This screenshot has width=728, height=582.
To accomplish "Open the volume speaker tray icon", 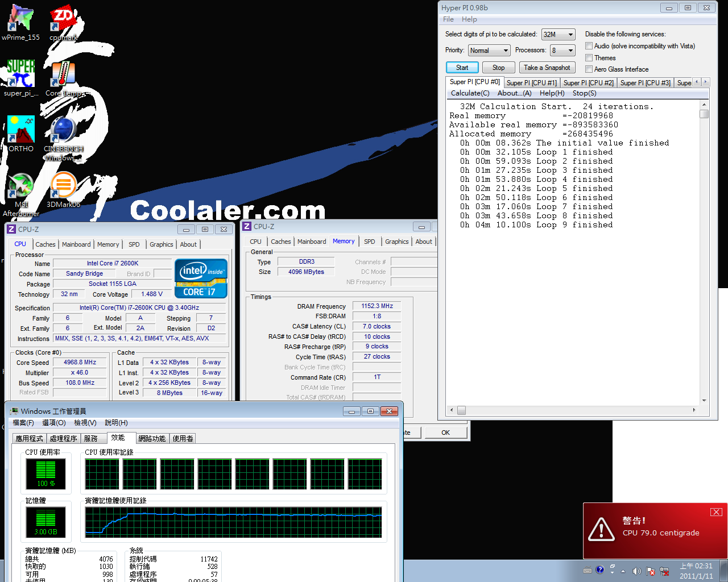I will tap(636, 571).
